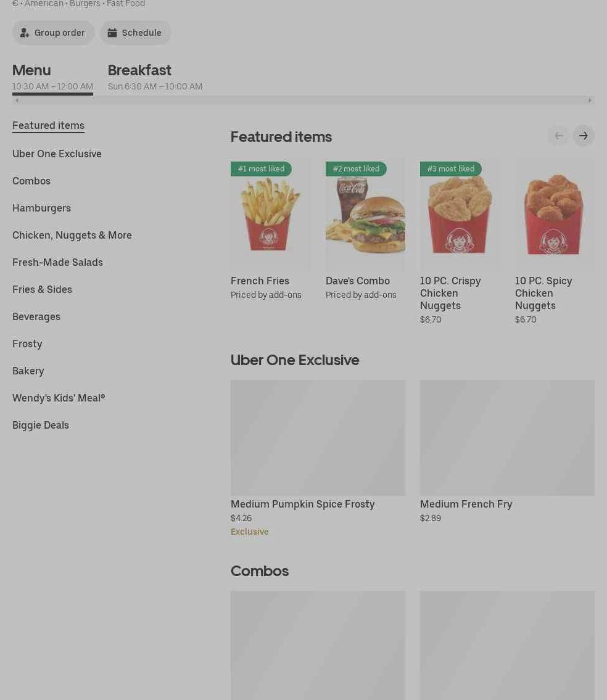Open the French Fries item image

click(270, 215)
